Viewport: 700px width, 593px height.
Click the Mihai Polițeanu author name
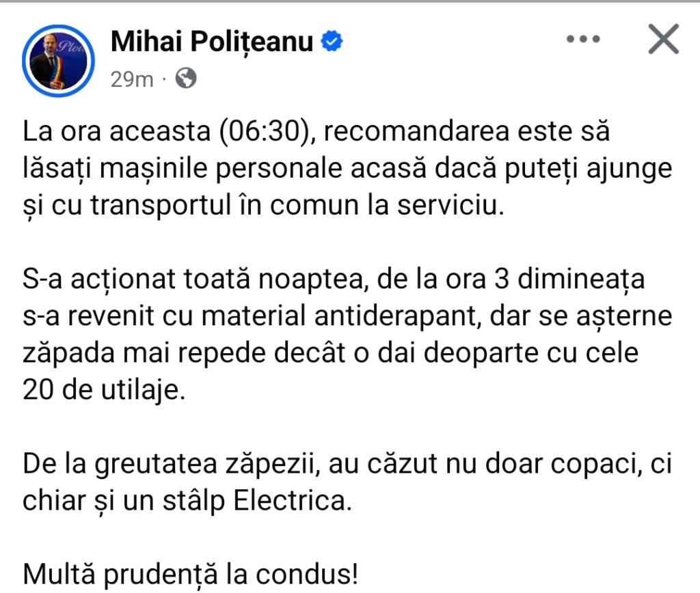point(212,42)
